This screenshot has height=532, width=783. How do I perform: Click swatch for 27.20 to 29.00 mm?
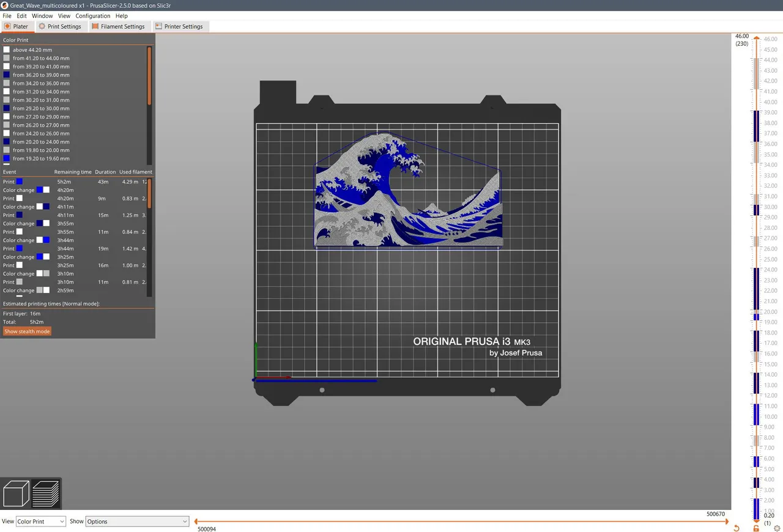[7, 117]
